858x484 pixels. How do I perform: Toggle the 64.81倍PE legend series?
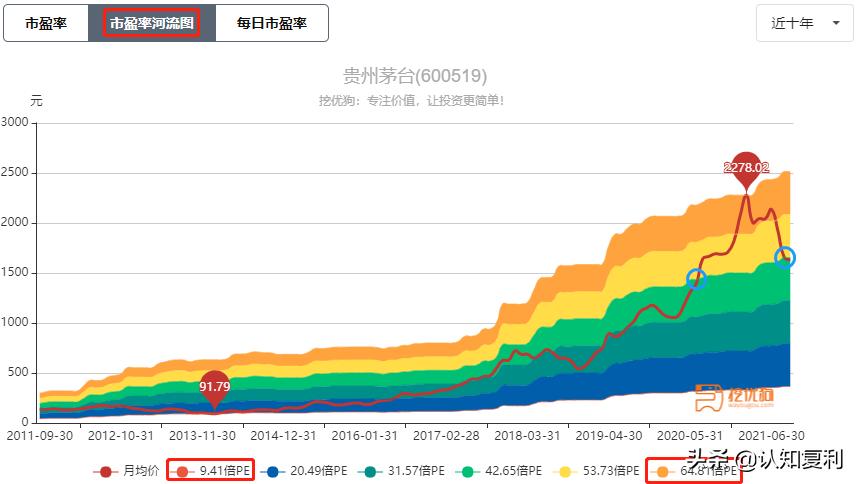point(694,471)
